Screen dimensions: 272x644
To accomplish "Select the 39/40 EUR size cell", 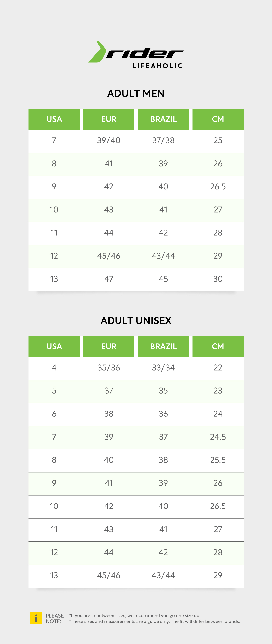I will [x=109, y=140].
